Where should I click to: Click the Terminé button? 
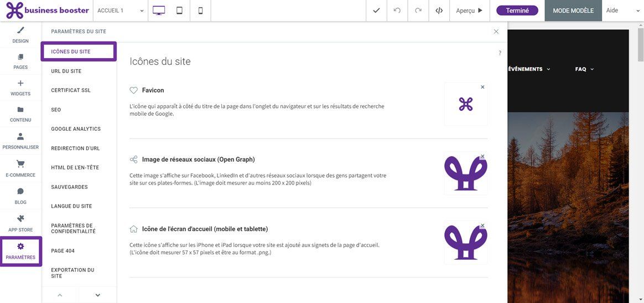[x=517, y=11]
